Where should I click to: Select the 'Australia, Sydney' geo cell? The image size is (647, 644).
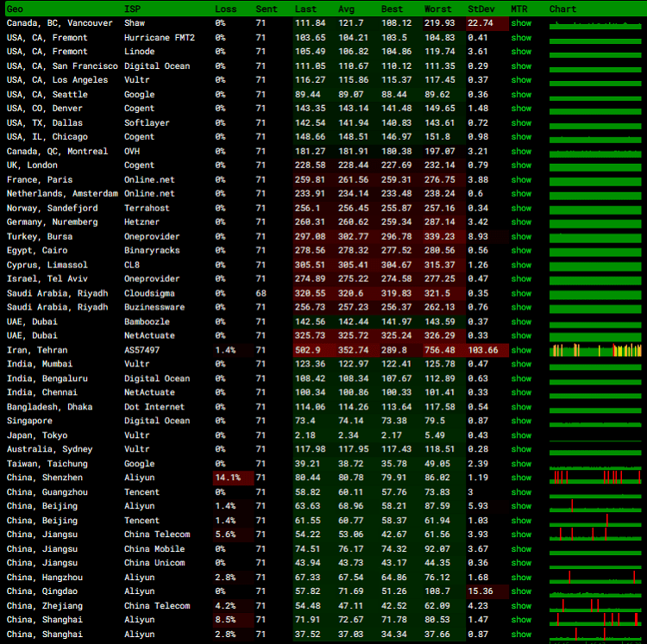(x=49, y=449)
